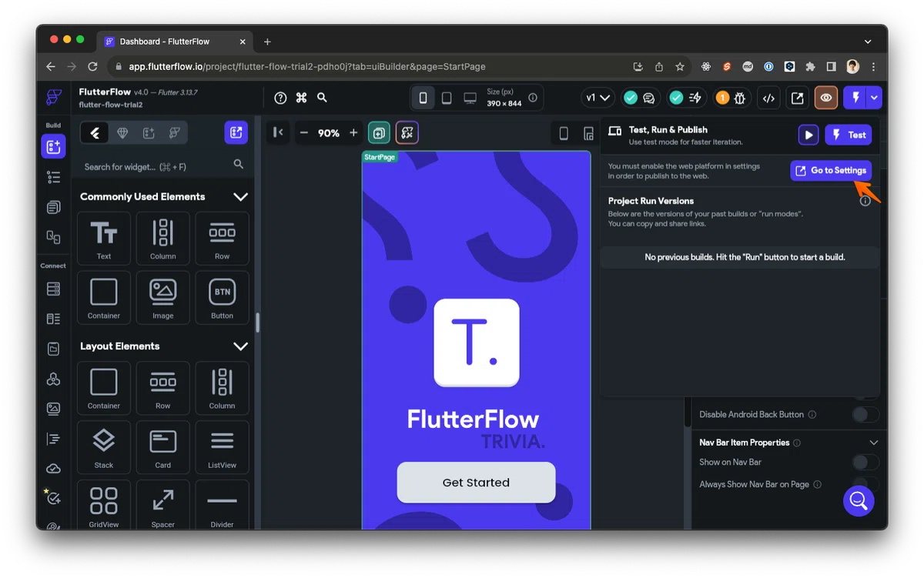Click the Search for widget field
924x578 pixels.
pyautogui.click(x=163, y=166)
